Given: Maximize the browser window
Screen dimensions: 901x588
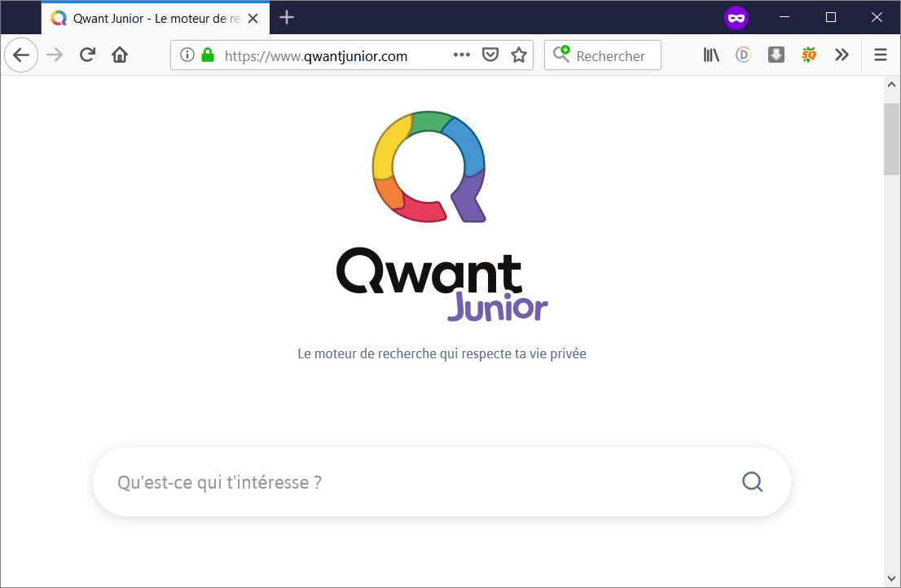Looking at the screenshot, I should click(831, 17).
